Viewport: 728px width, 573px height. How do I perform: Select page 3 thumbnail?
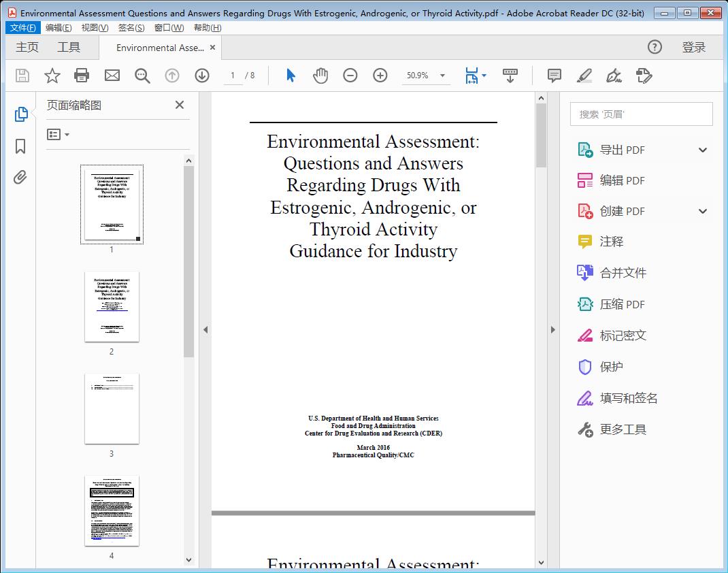click(x=111, y=408)
